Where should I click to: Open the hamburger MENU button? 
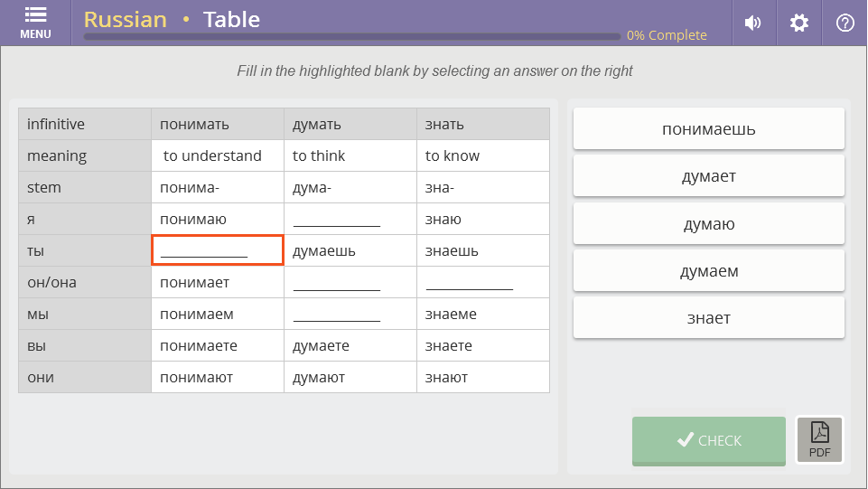(35, 23)
